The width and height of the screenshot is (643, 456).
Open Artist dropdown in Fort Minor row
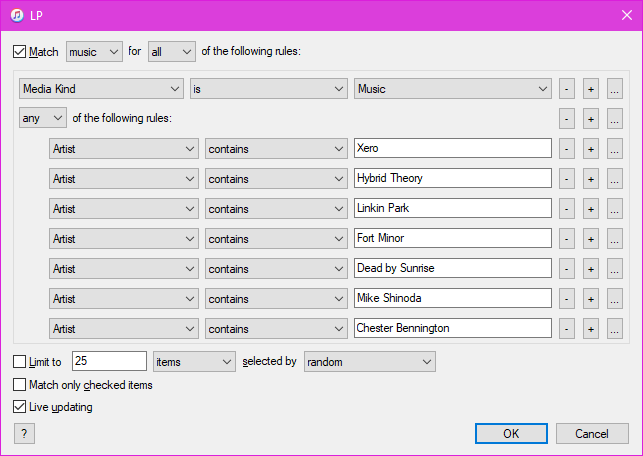tap(124, 238)
